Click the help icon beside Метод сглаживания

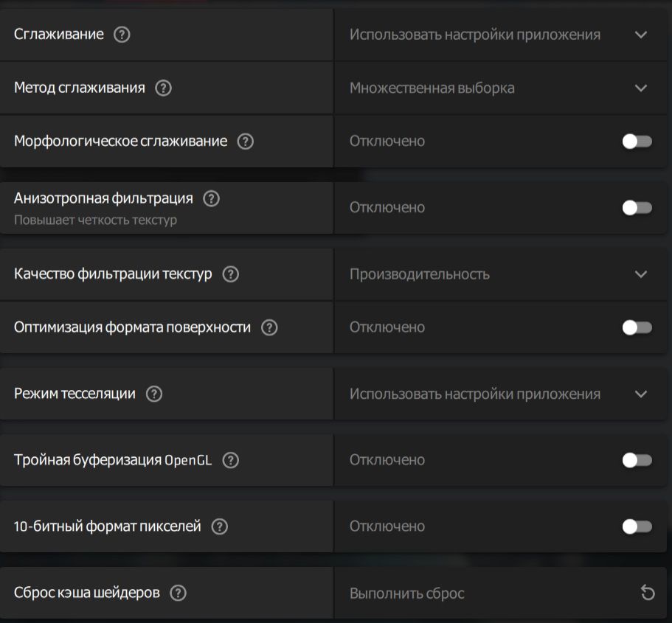point(164,88)
